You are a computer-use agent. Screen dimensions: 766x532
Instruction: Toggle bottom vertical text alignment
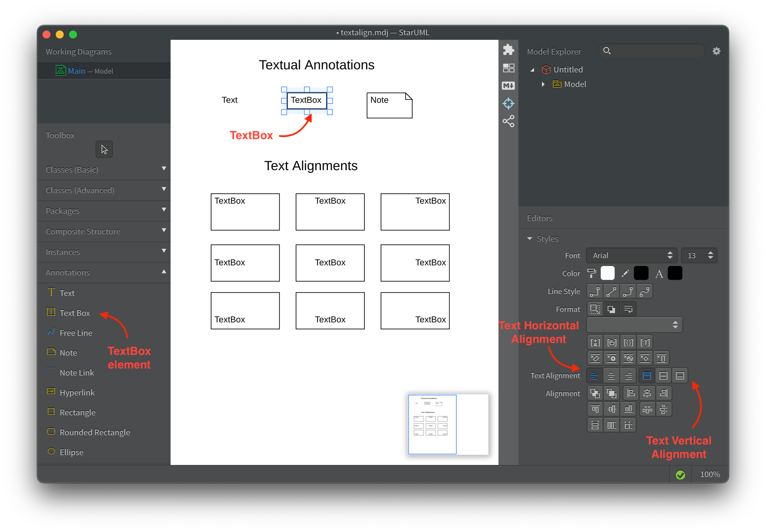(x=680, y=376)
